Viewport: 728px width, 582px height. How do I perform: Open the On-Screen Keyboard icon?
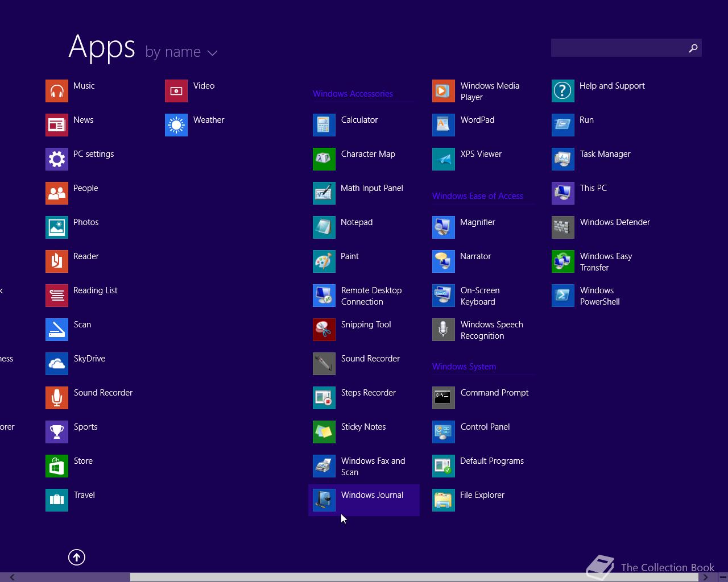point(444,296)
